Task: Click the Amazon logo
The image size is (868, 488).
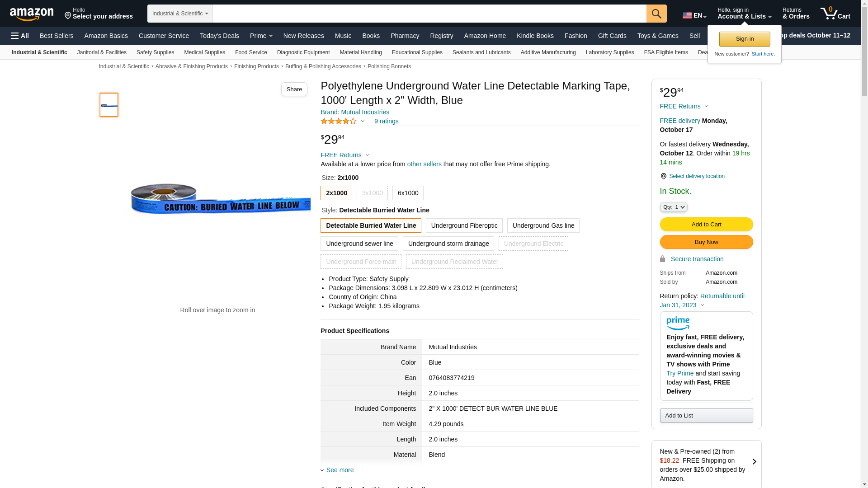Action: (32, 14)
